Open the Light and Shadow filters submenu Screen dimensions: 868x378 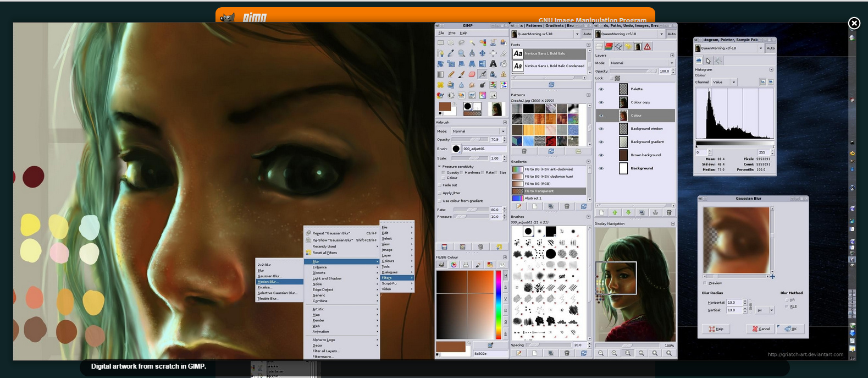click(x=342, y=278)
